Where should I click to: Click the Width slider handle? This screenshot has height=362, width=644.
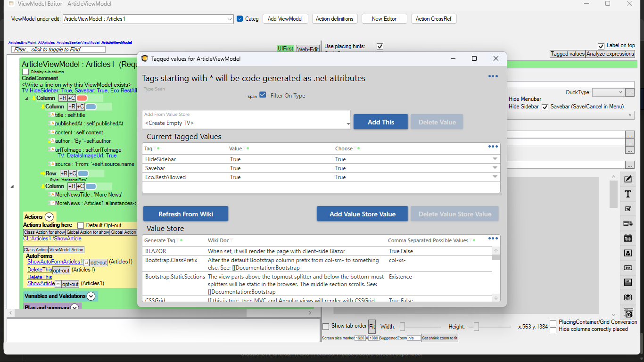[402, 326]
